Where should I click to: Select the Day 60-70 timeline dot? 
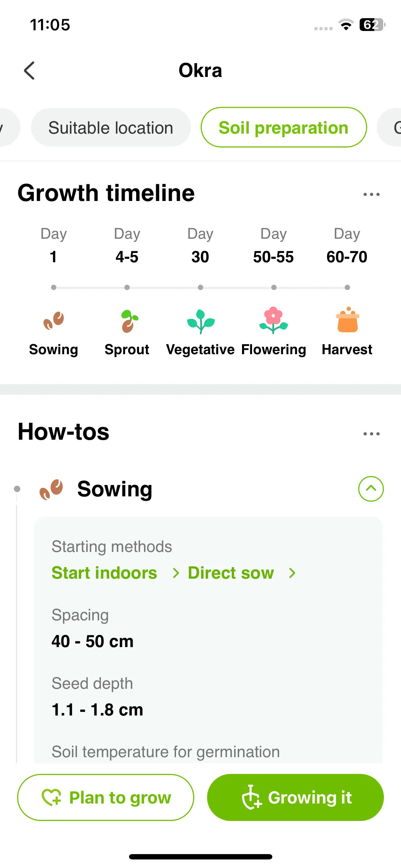pos(347,287)
